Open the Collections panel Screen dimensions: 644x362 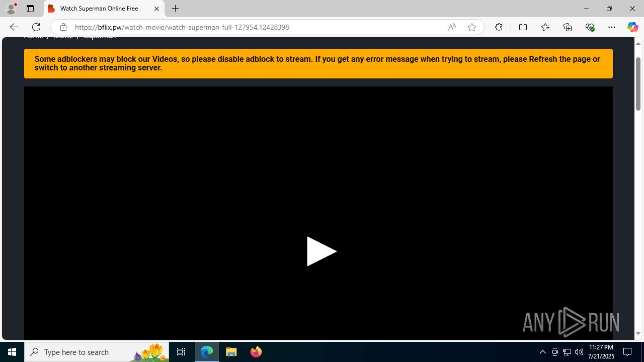click(568, 27)
